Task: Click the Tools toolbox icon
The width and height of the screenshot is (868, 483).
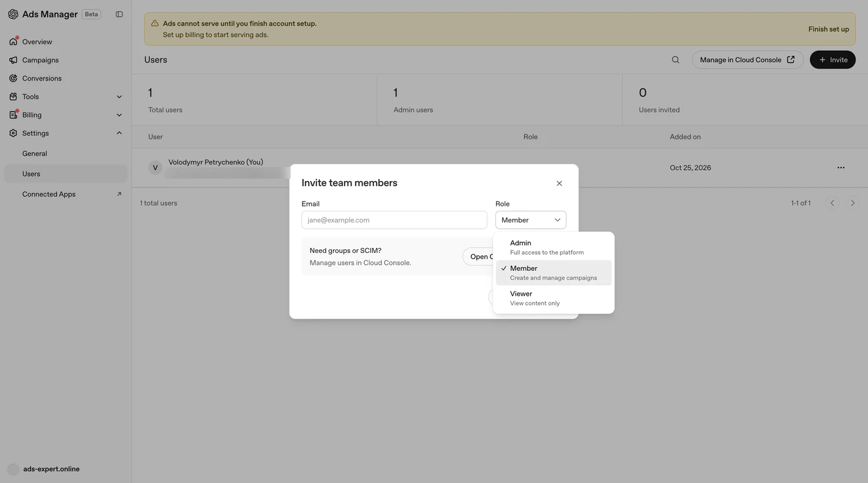Action: [x=13, y=97]
